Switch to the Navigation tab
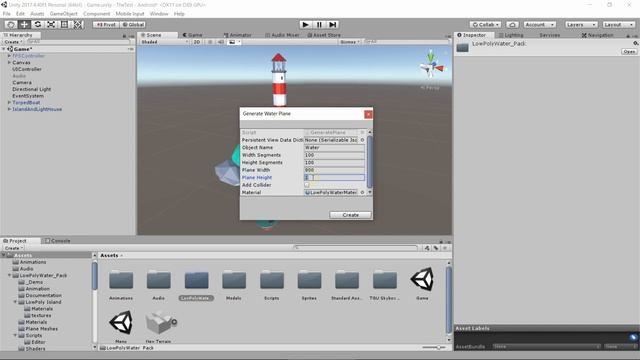The height and width of the screenshot is (360, 640). (597, 35)
